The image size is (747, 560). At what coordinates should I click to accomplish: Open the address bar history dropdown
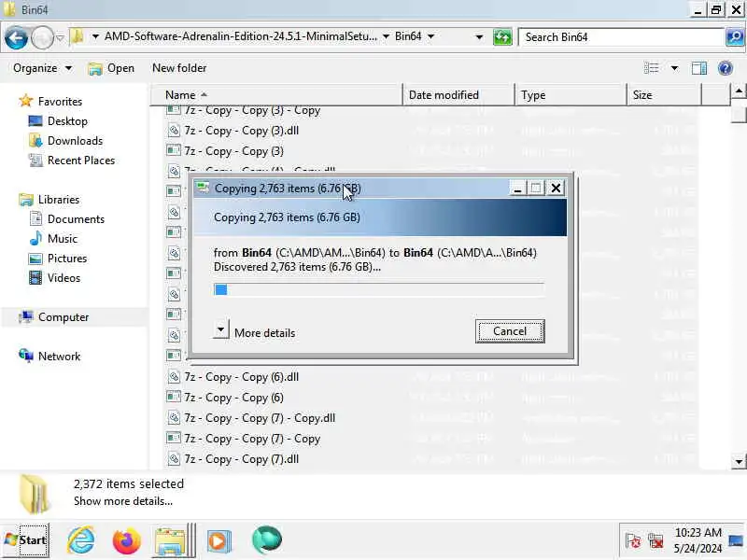(479, 36)
